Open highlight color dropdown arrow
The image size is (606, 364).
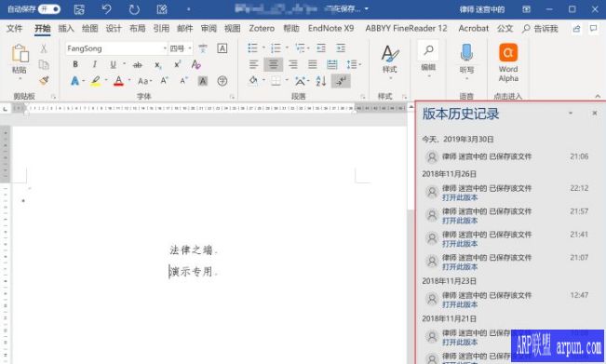[x=106, y=80]
